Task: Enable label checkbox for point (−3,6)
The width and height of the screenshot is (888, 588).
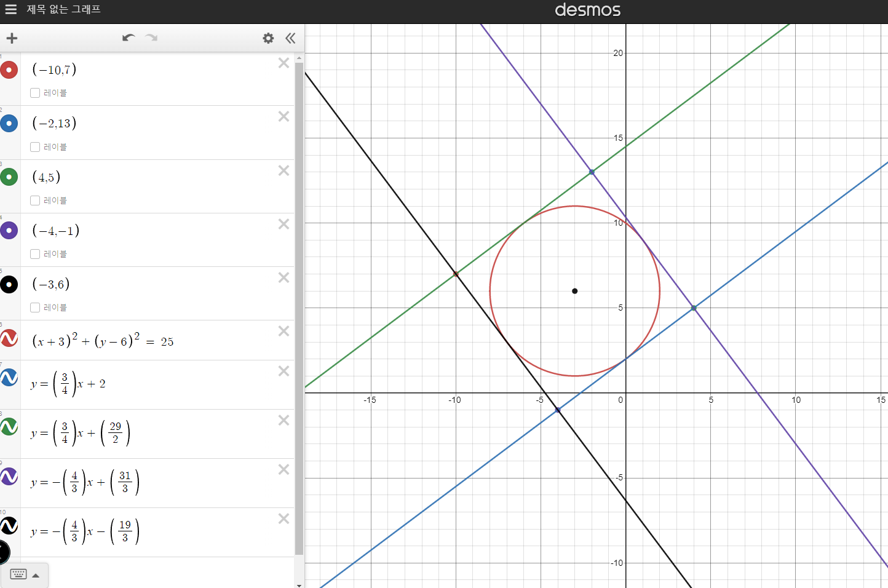Action: click(x=35, y=308)
